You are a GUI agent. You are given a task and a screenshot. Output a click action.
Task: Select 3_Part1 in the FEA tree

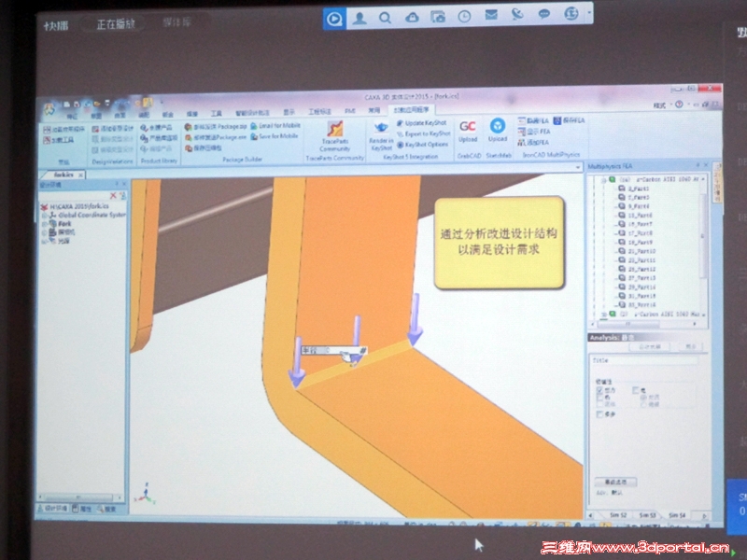639,189
